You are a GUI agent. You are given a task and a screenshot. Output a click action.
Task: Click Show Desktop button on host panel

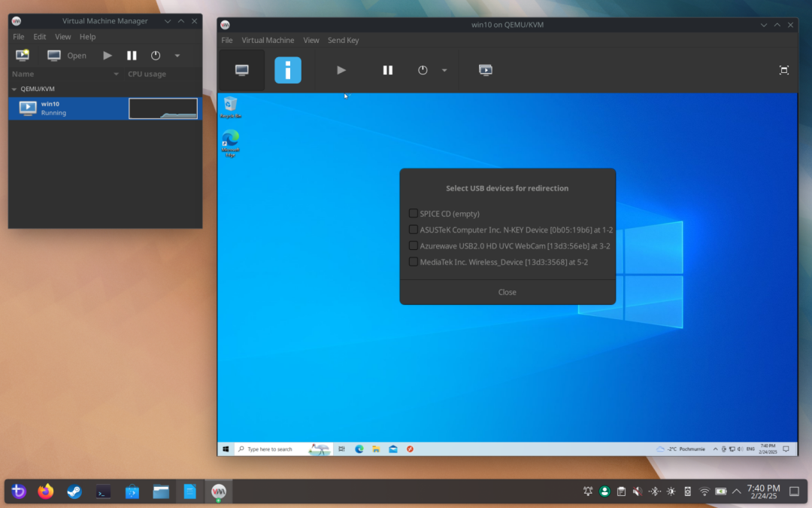[x=794, y=491]
